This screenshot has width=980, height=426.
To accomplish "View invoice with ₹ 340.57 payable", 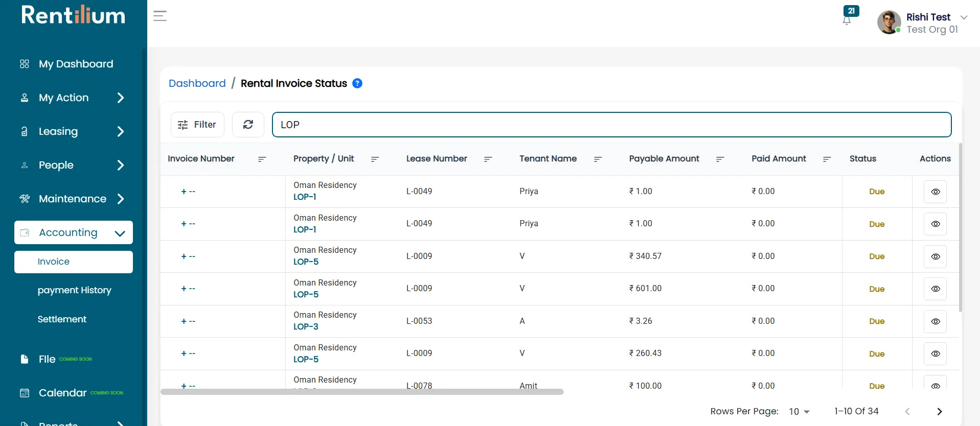I will click(935, 256).
